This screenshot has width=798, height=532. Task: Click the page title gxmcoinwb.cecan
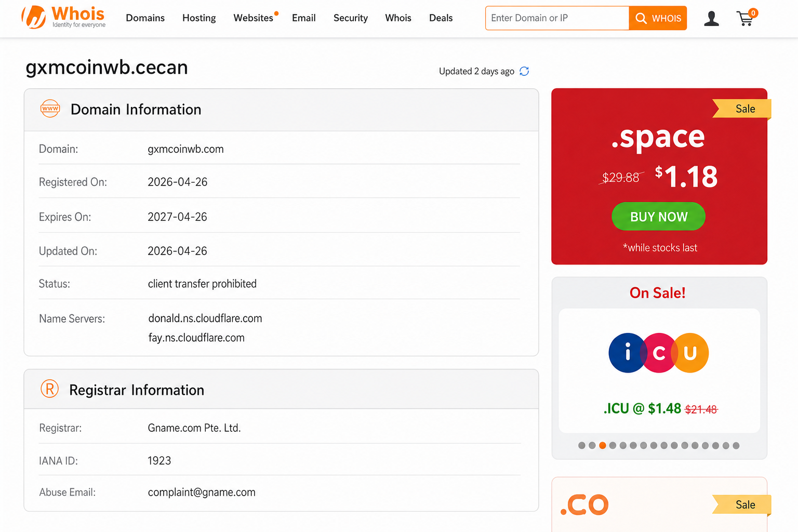(x=107, y=68)
